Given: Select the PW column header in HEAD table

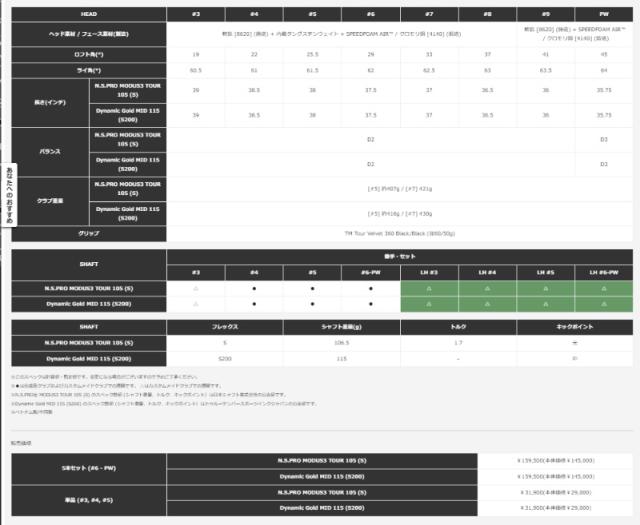Looking at the screenshot, I should pyautogui.click(x=603, y=14).
